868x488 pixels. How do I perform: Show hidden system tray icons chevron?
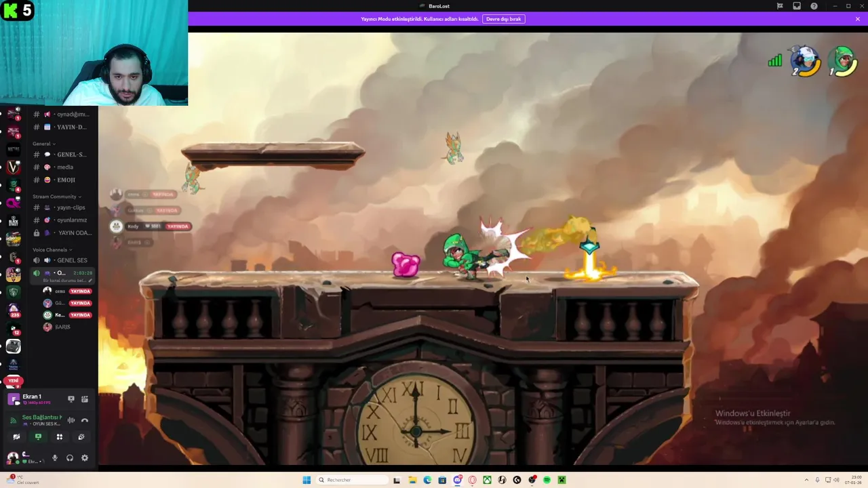(x=806, y=480)
